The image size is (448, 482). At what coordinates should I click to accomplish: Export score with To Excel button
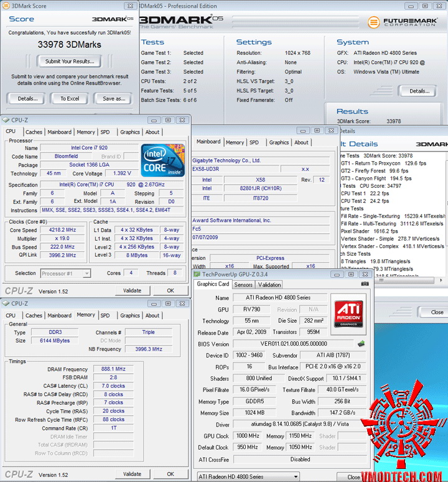click(70, 99)
